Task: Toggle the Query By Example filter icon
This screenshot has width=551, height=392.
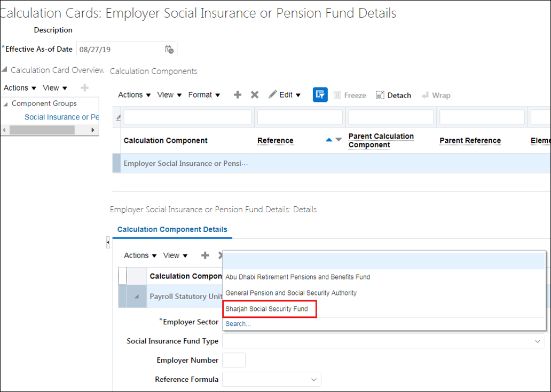Action: coord(320,95)
